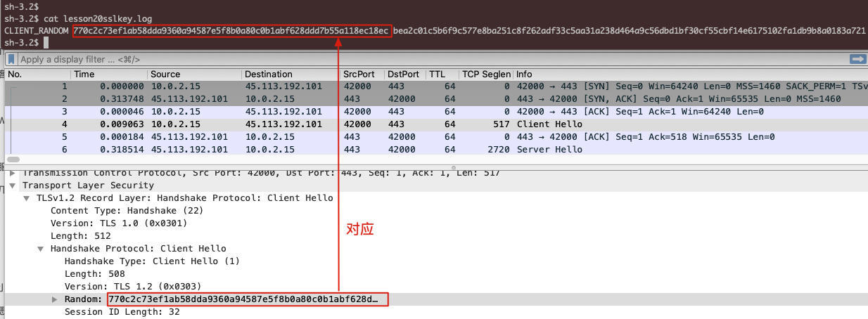This screenshot has width=868, height=319.
Task: Expand the Transmission Control Protocol node
Action: pyautogui.click(x=13, y=173)
